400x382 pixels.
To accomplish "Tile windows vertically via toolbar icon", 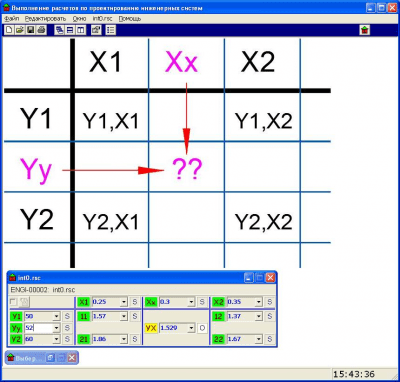I will [x=81, y=30].
